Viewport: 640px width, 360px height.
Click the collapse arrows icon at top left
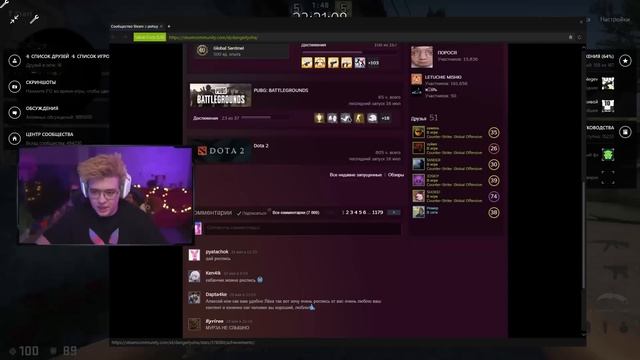point(15,19)
